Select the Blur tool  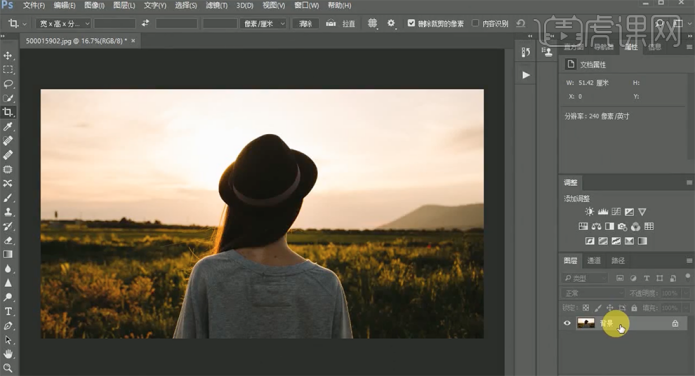(x=8, y=269)
